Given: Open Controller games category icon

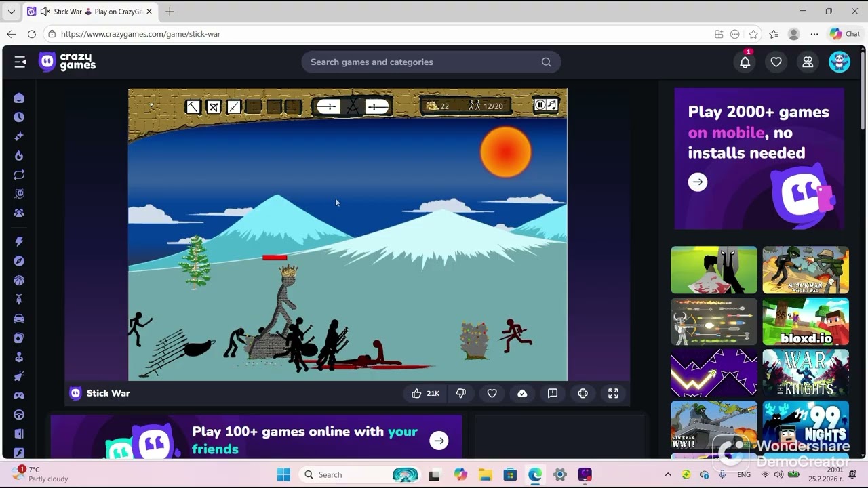Looking at the screenshot, I should tap(19, 395).
